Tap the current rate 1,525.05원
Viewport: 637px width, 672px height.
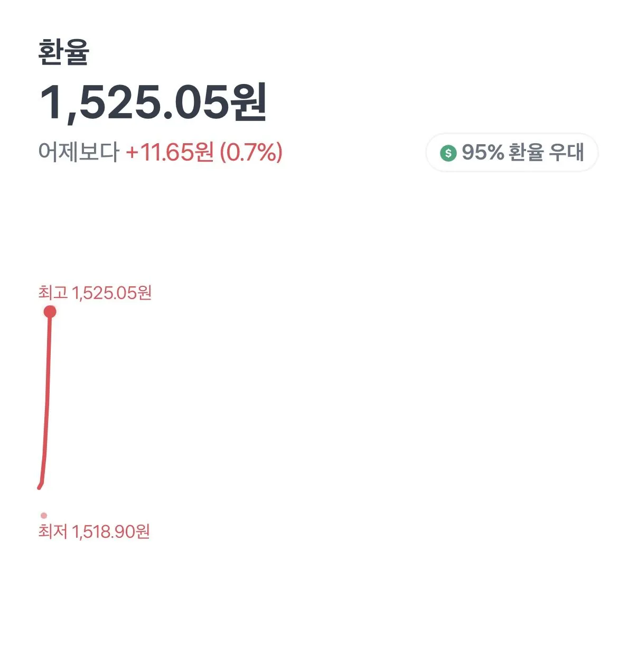(153, 102)
